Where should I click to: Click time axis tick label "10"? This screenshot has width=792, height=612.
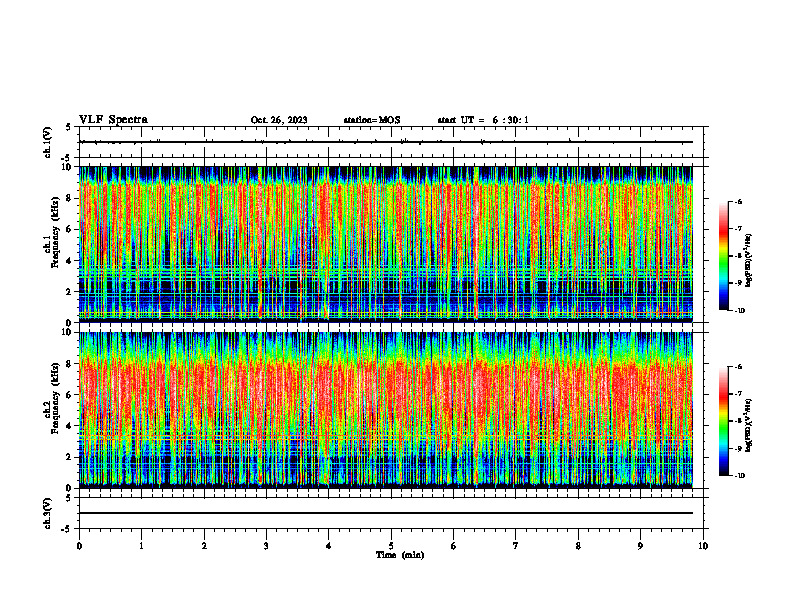point(703,546)
